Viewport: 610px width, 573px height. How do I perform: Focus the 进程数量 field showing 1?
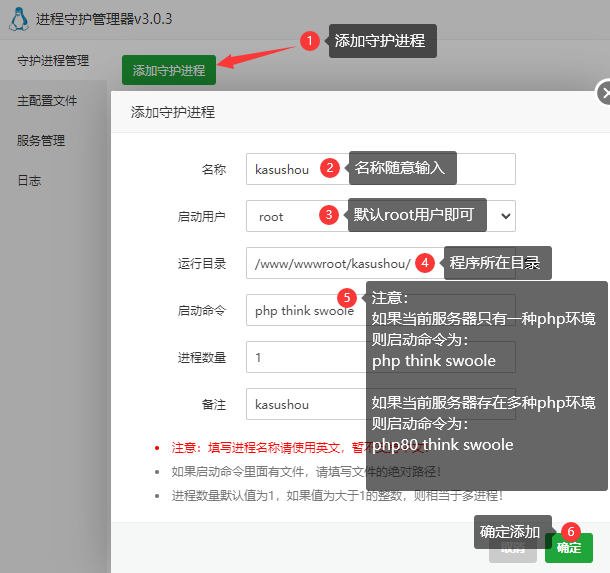click(x=381, y=357)
